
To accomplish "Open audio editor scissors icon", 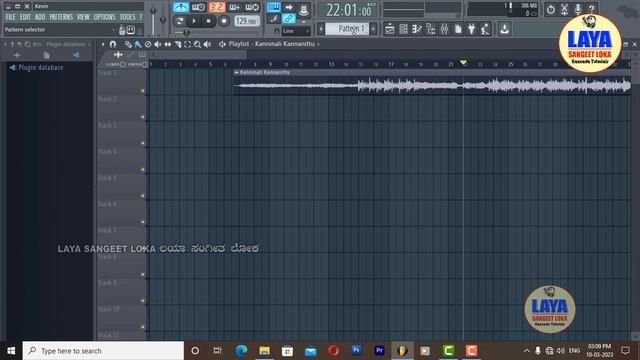I will coord(564,9).
